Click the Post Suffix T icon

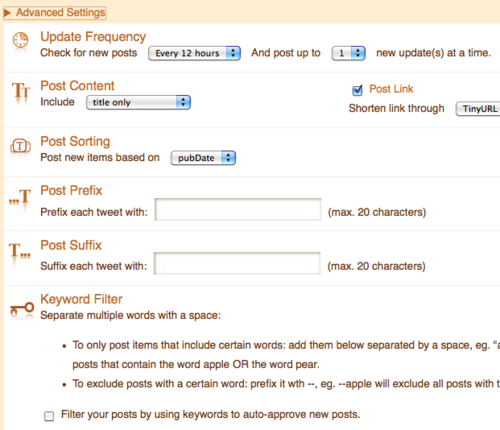coord(19,251)
